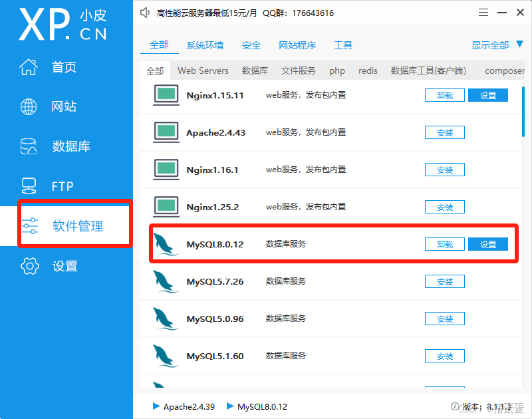Open the 显示全部 filter
Screen dimensions: 532x419
click(x=490, y=45)
